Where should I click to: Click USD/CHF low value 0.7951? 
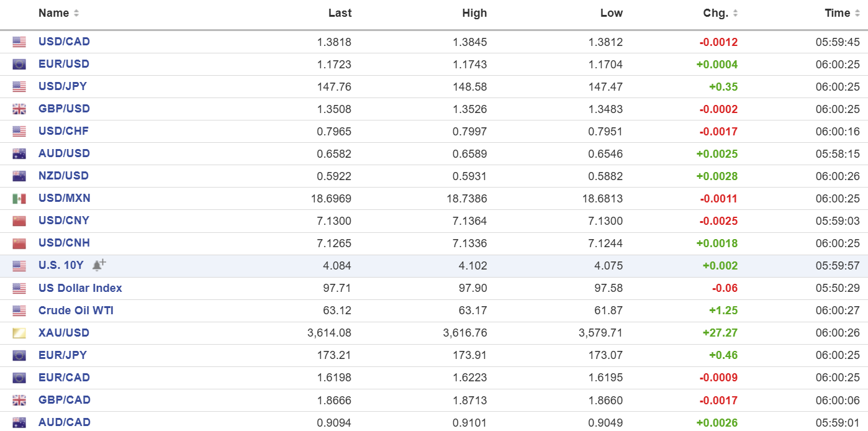(605, 132)
